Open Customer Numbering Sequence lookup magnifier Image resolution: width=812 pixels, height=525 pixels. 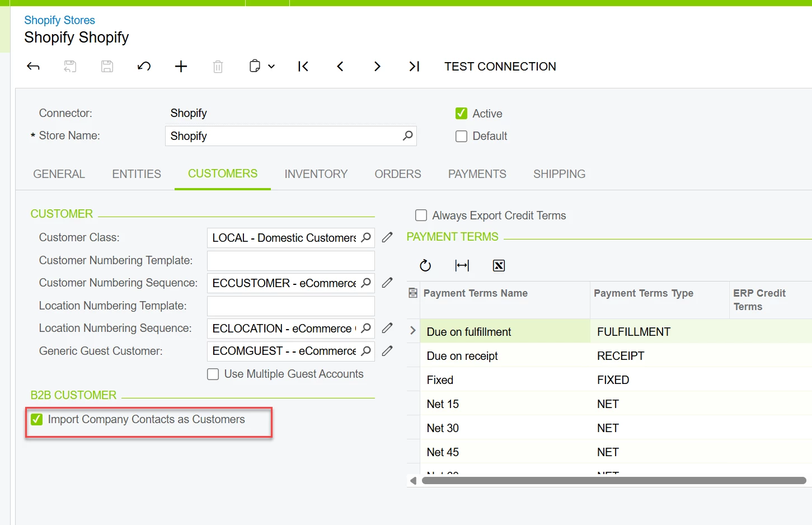pyautogui.click(x=366, y=283)
